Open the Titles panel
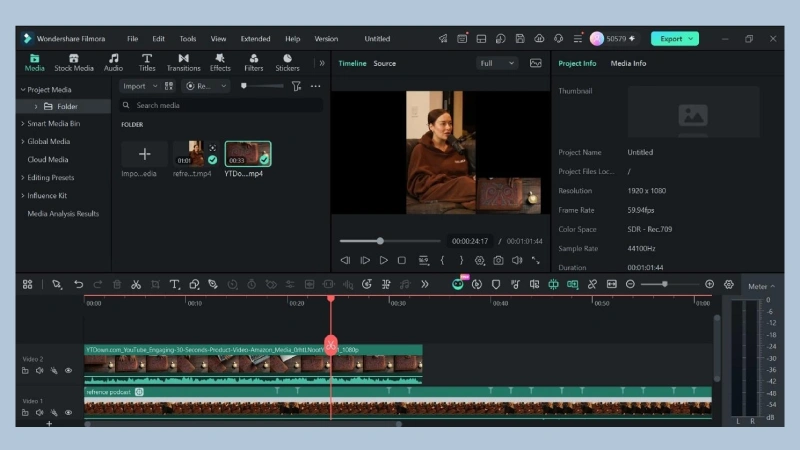The height and width of the screenshot is (450, 800). tap(147, 62)
